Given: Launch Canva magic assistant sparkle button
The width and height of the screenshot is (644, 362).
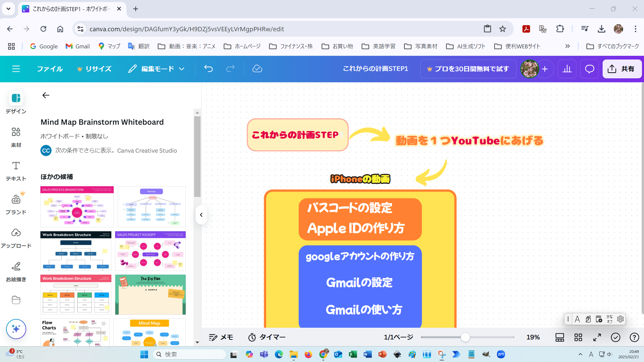Looking at the screenshot, I should pos(16,329).
